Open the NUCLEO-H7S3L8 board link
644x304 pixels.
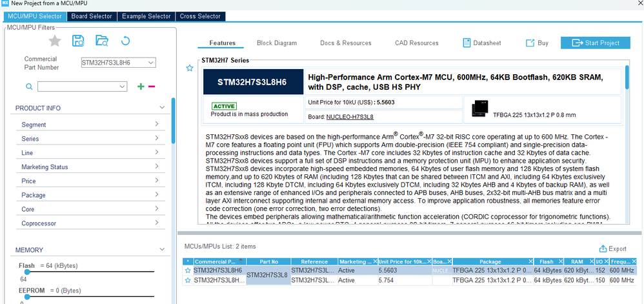pos(350,117)
